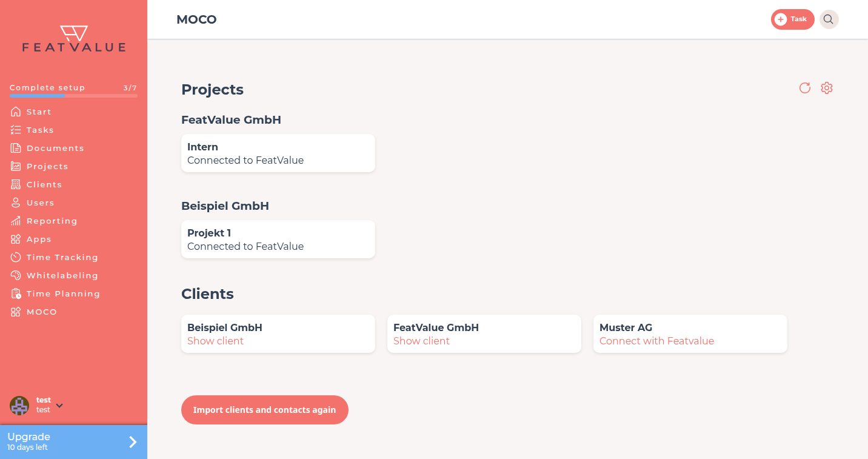Click Connect with Featvalue for Muster AG
The width and height of the screenshot is (868, 459).
[656, 341]
